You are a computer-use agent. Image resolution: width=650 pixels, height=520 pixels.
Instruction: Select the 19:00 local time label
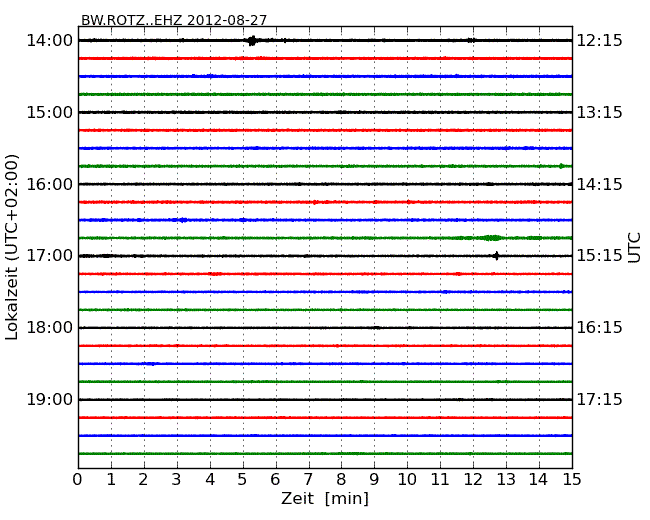49,399
